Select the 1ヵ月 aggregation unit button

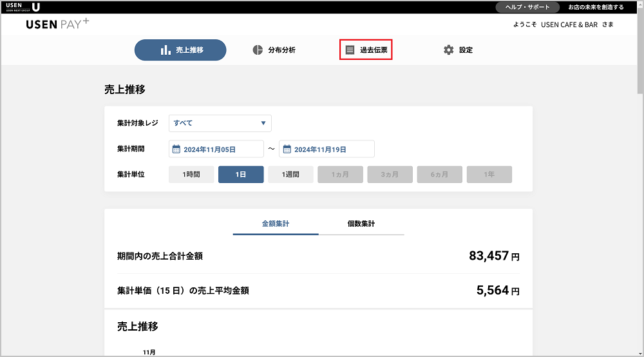click(340, 175)
